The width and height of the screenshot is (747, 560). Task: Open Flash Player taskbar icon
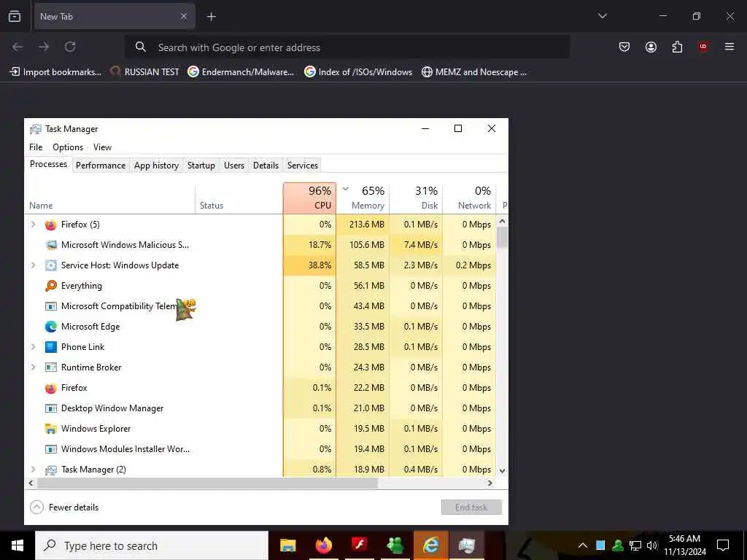click(359, 545)
